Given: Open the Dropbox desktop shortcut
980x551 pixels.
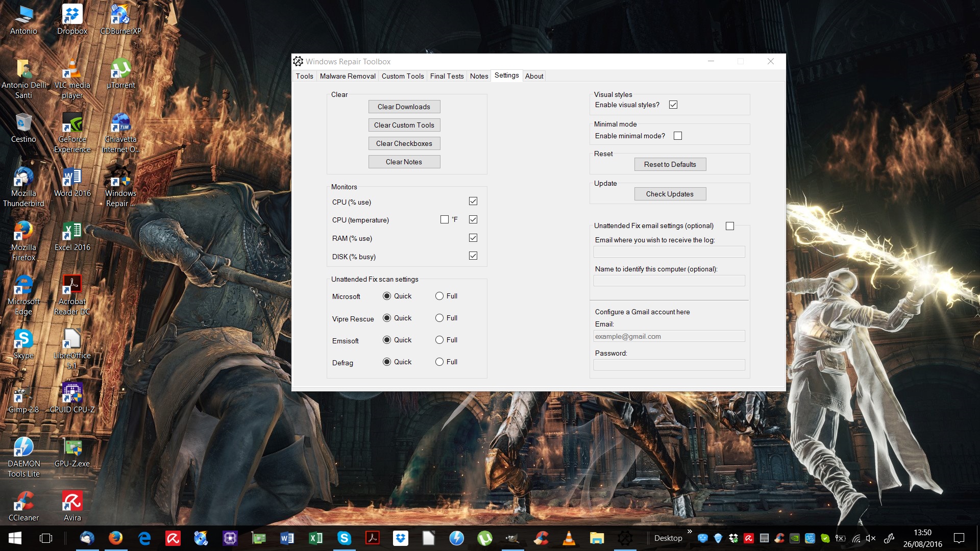Looking at the screenshot, I should point(72,19).
